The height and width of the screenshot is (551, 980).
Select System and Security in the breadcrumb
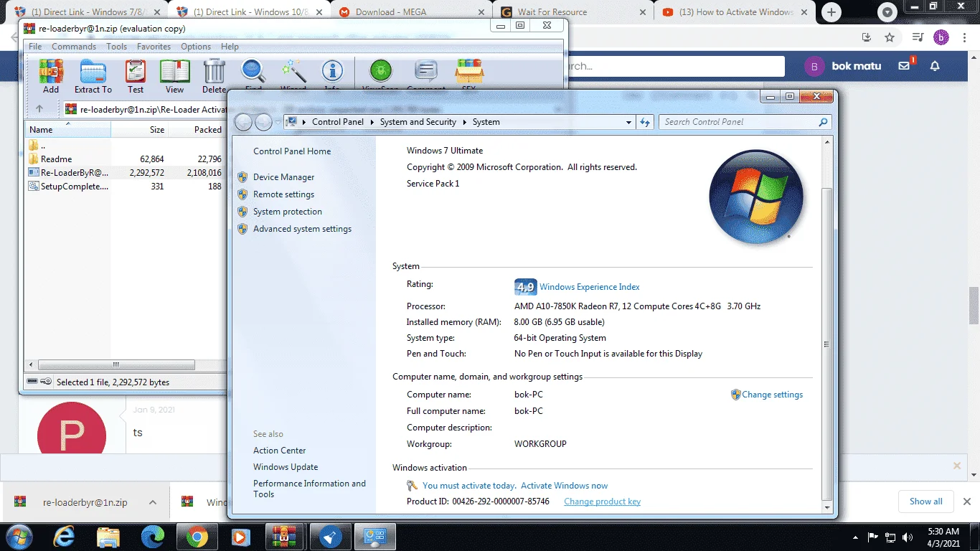click(418, 122)
